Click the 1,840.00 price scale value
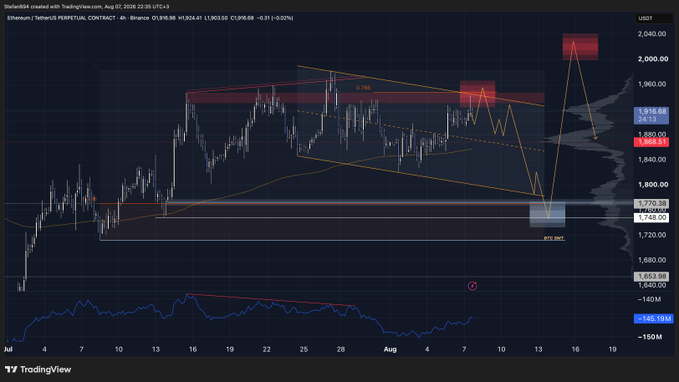The width and height of the screenshot is (679, 382). coord(652,159)
